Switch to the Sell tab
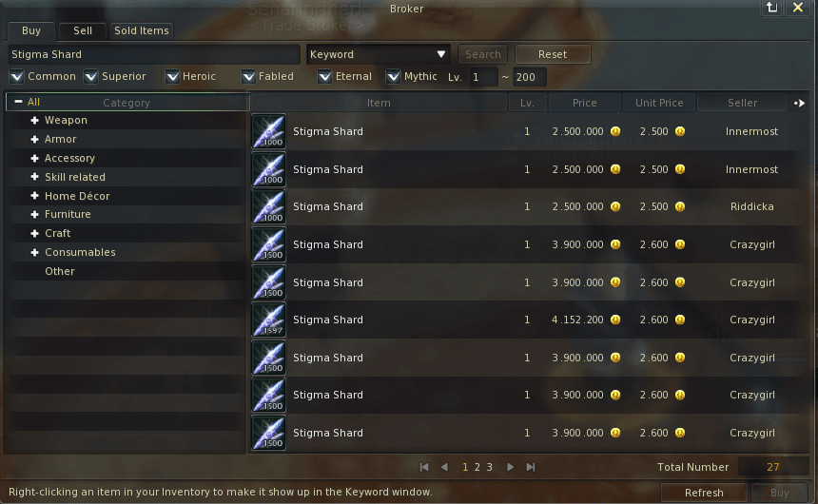The width and height of the screenshot is (818, 504). point(83,30)
